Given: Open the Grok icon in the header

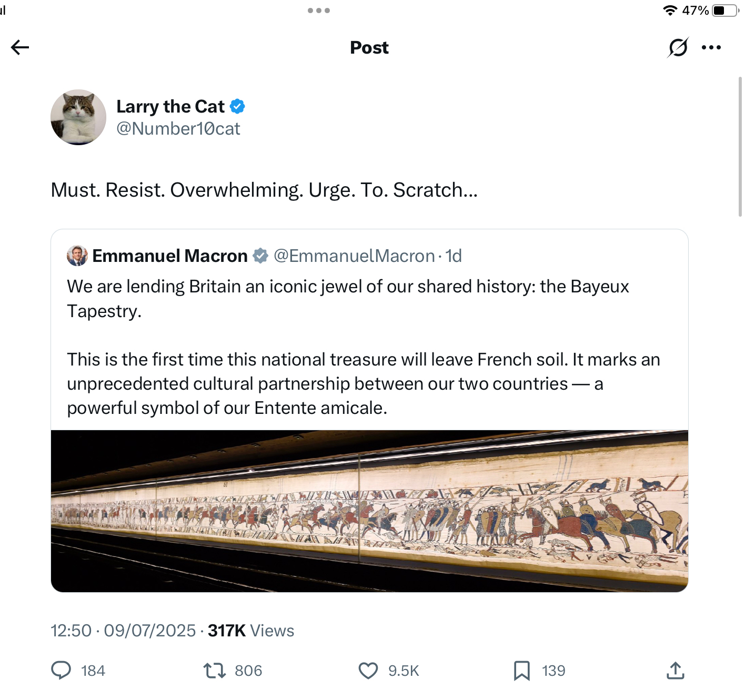Looking at the screenshot, I should point(678,47).
